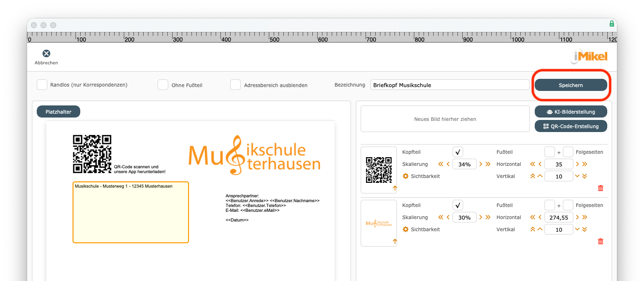The width and height of the screenshot is (644, 281).
Task: Enable the Randlos (nur Korrespondenzen) checkbox
Action: pos(42,85)
